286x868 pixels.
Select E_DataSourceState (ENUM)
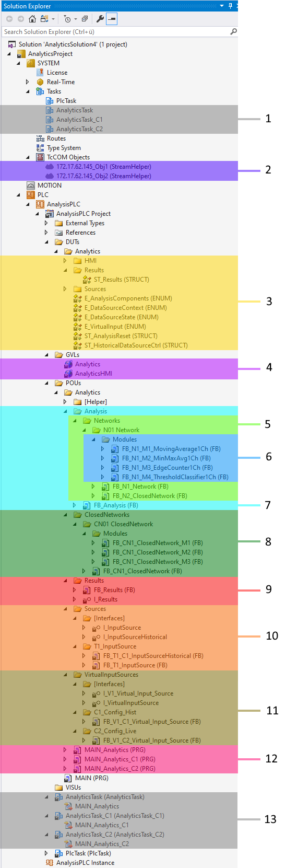coord(122,317)
